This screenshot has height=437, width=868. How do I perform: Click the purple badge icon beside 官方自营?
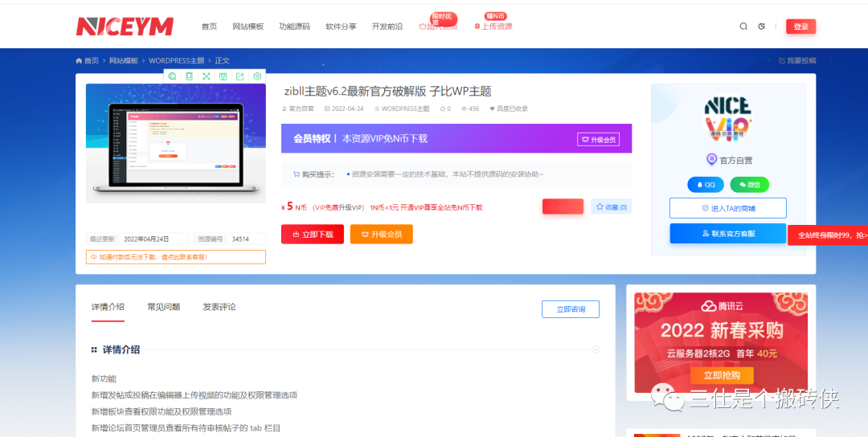[x=711, y=160]
